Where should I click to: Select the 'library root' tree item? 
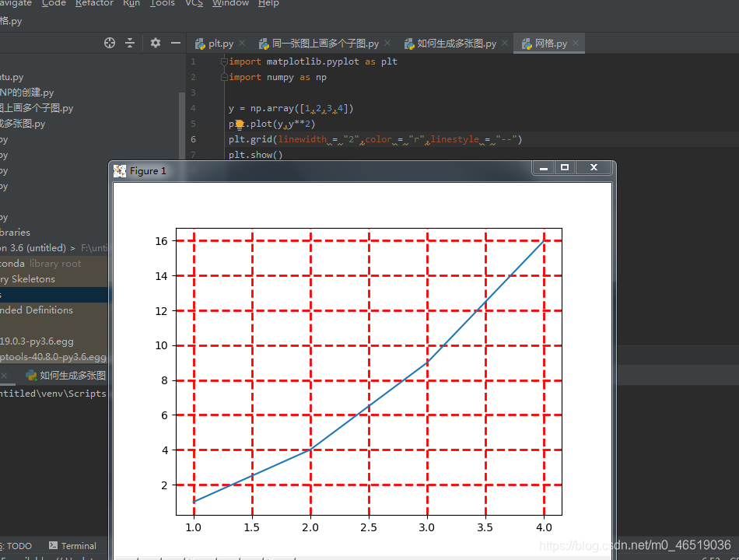pos(54,264)
